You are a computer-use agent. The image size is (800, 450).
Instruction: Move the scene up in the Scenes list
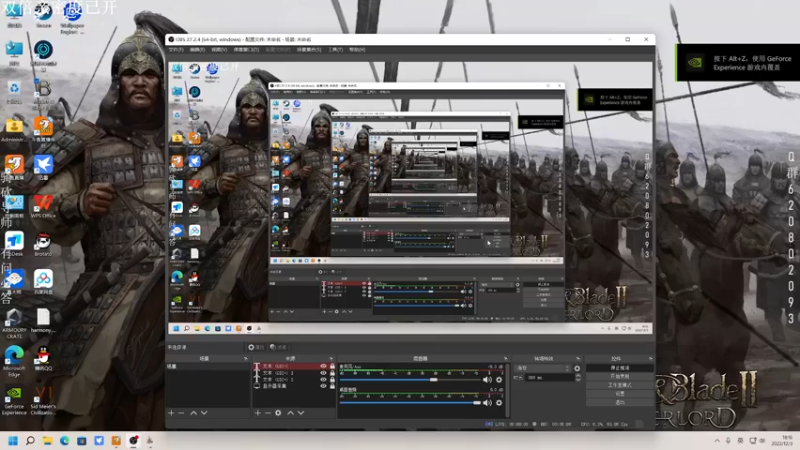[x=194, y=413]
